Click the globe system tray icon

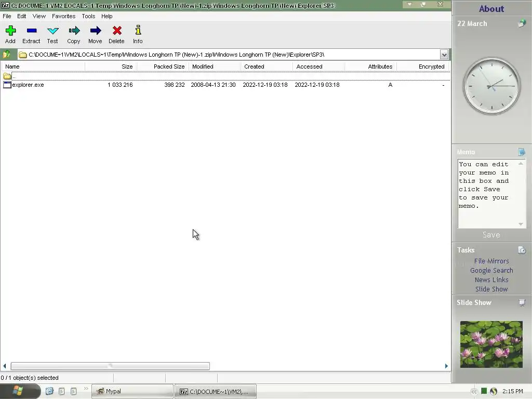[494, 391]
